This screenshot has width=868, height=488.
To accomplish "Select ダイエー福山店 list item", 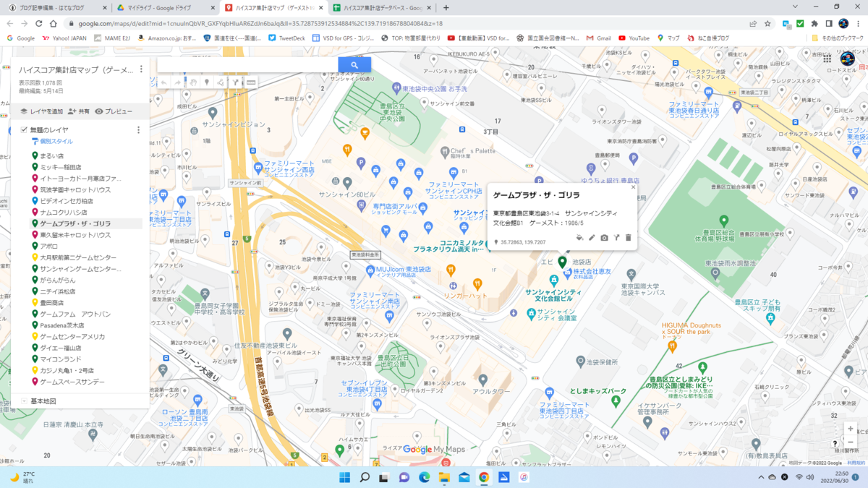I will coord(61,348).
